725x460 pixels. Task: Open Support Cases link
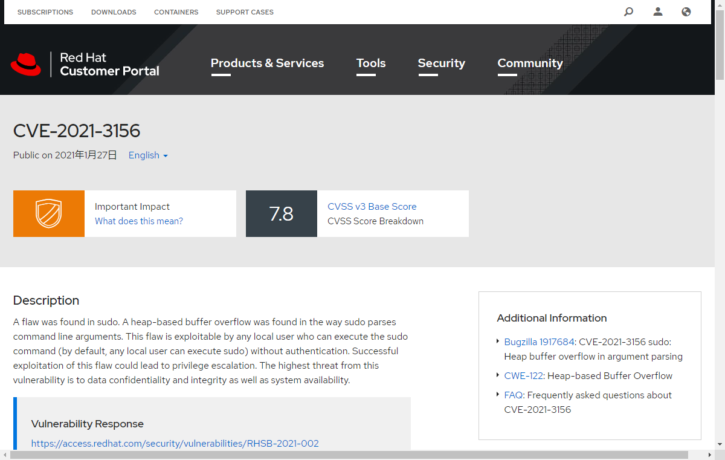(x=244, y=12)
